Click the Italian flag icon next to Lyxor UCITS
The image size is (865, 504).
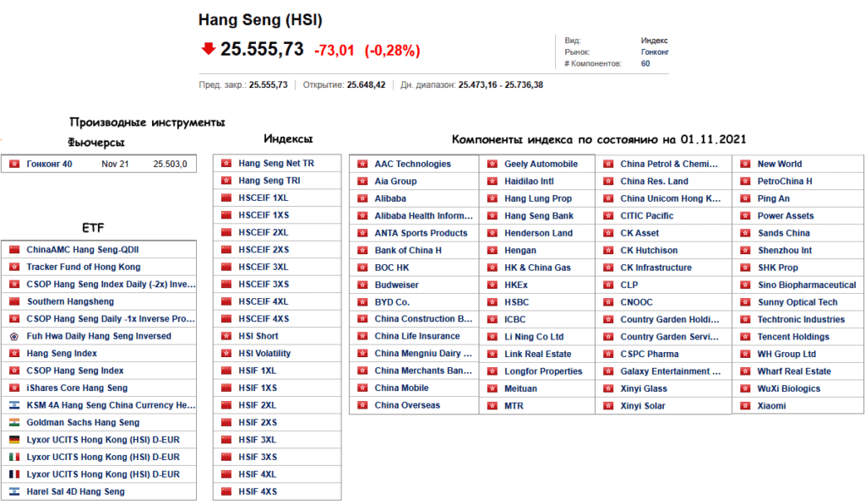[14, 458]
